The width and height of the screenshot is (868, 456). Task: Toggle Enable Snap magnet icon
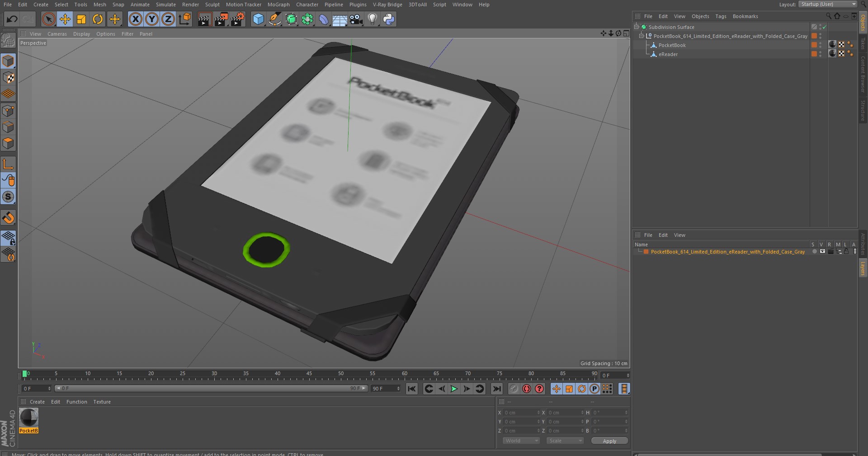pos(9,218)
